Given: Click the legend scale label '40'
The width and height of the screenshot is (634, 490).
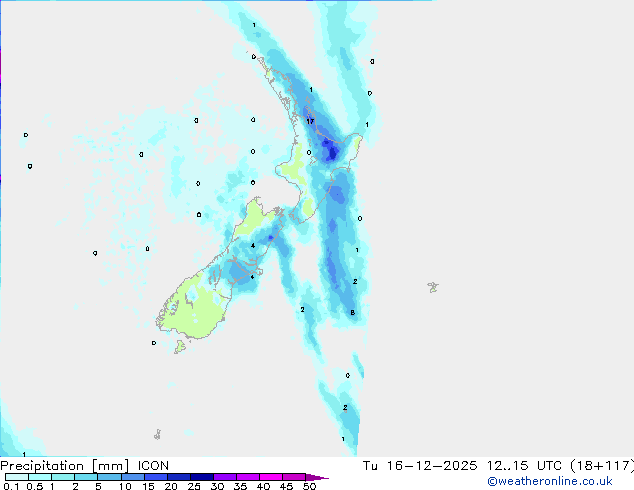Looking at the screenshot, I should coord(263,486).
